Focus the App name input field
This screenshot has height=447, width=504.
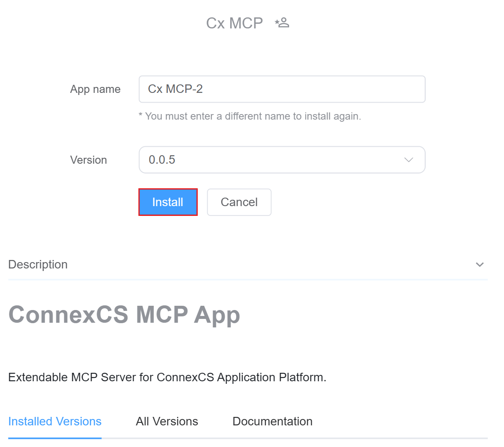(282, 89)
